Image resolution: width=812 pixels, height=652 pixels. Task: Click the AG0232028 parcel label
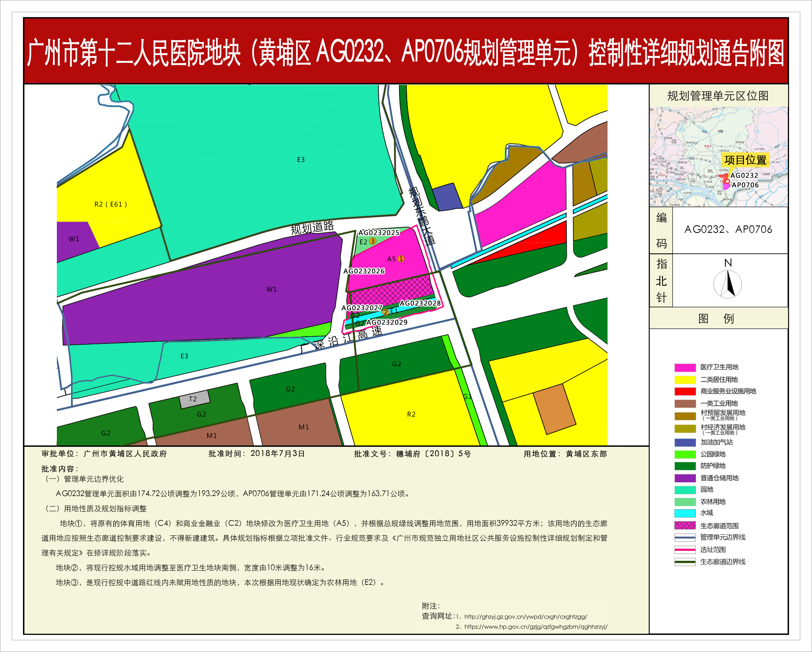click(420, 303)
